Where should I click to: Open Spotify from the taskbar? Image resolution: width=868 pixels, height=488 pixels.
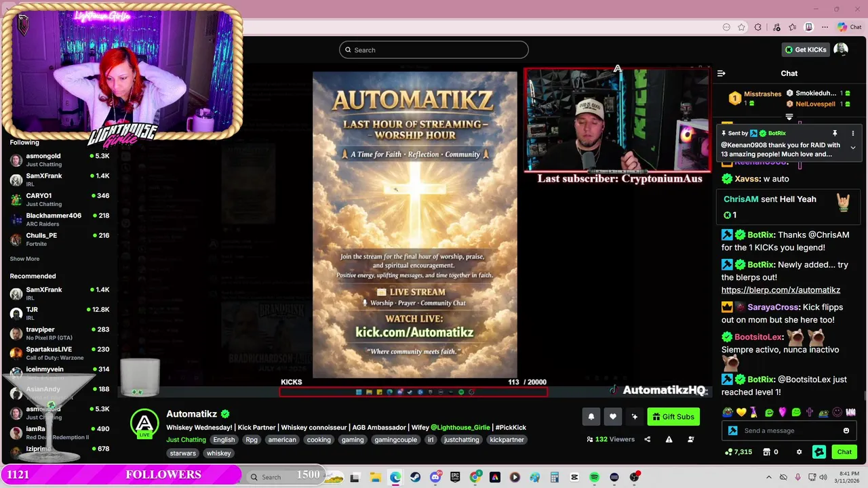(594, 477)
